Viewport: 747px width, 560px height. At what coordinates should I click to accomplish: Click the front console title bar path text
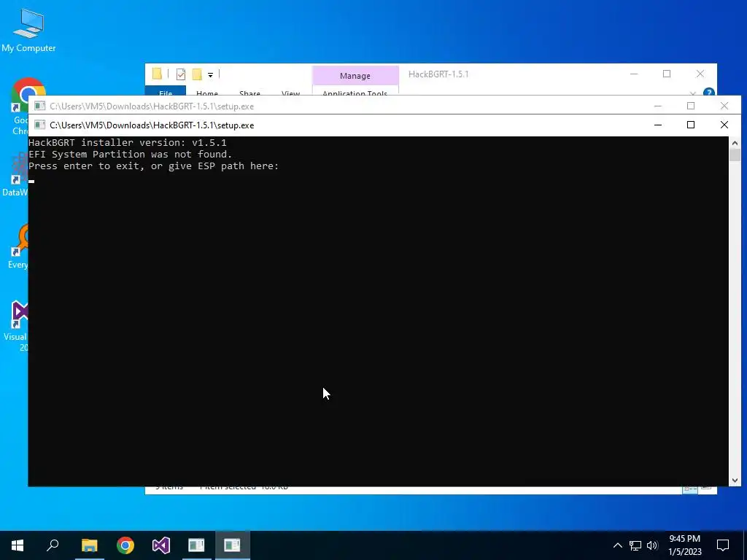152,125
